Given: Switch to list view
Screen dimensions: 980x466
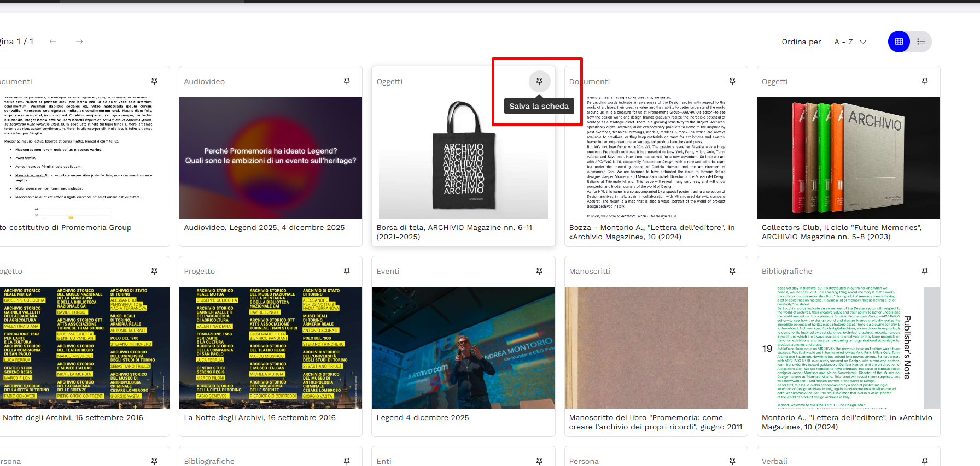Looking at the screenshot, I should click(921, 42).
